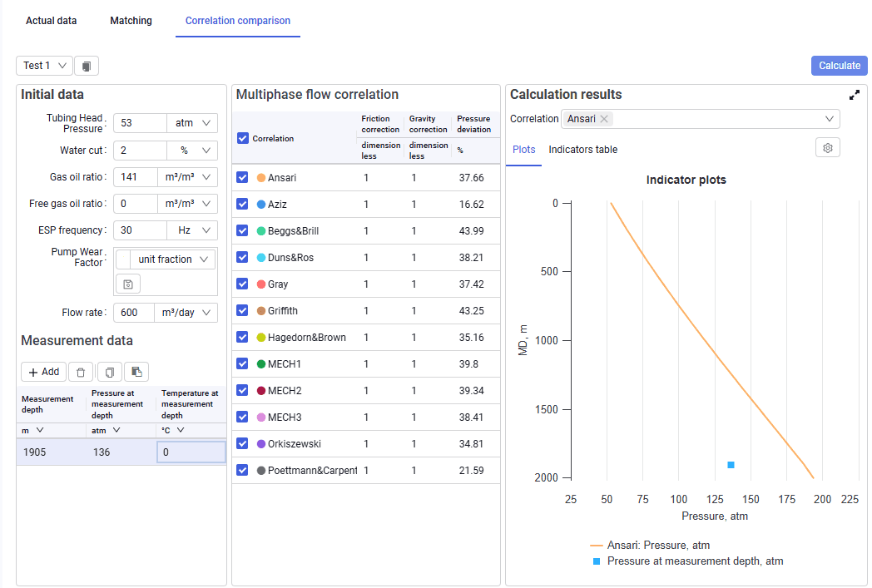Open the Indicators table tab
This screenshot has height=588, width=872.
pyautogui.click(x=582, y=150)
